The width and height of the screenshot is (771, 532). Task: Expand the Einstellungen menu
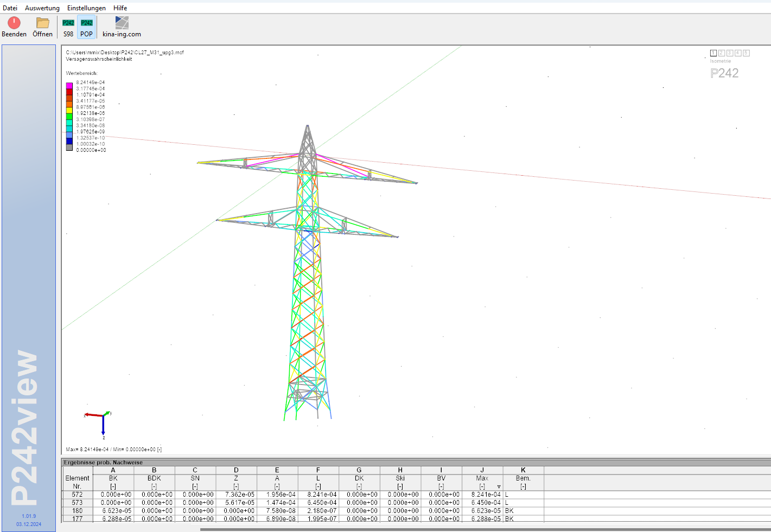86,8
